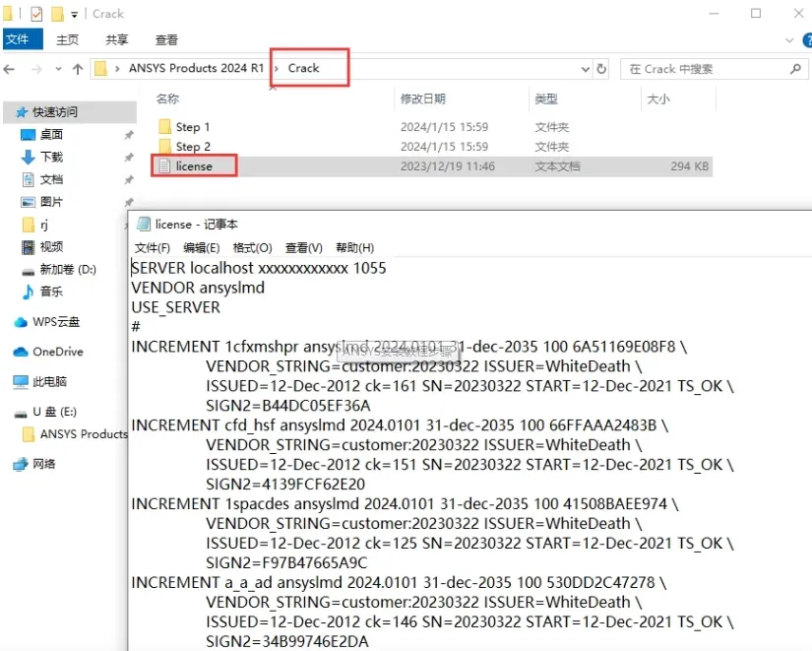Open Notepad 文件(F) menu

coord(153,248)
